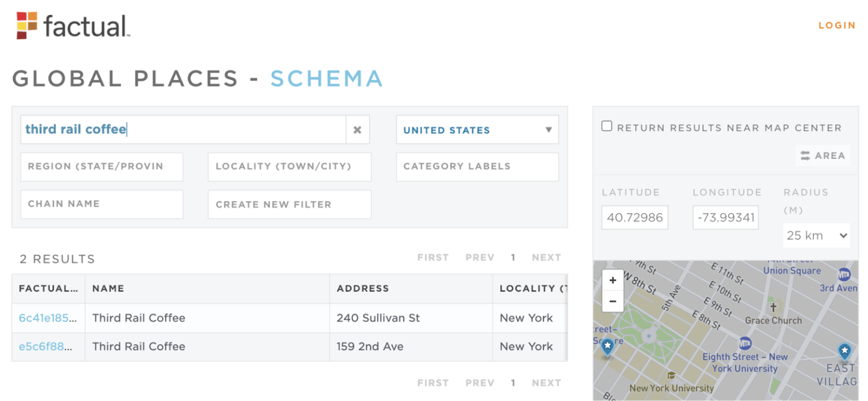Click the subway icon near Union Square
Screen dimensions: 868x401
[843, 276]
